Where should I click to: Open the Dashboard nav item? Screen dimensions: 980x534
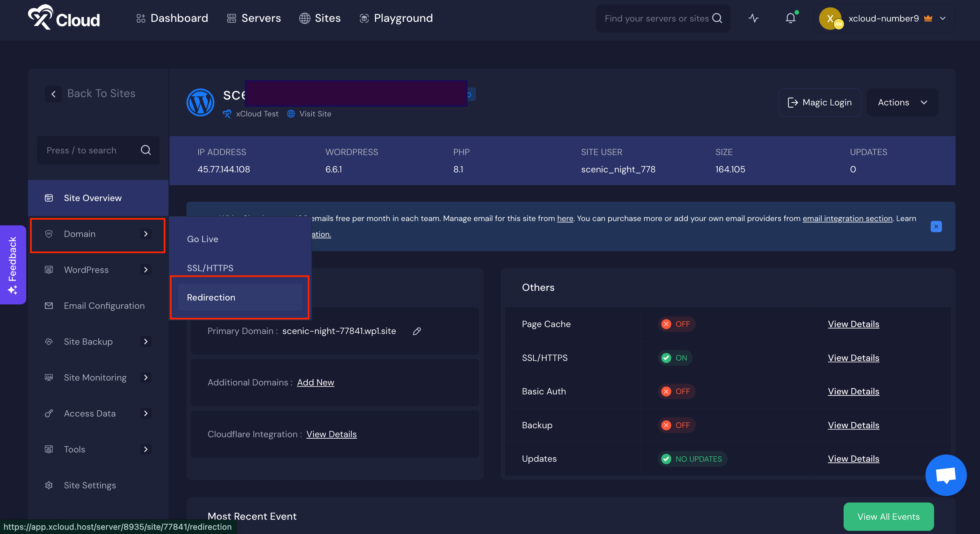(172, 18)
